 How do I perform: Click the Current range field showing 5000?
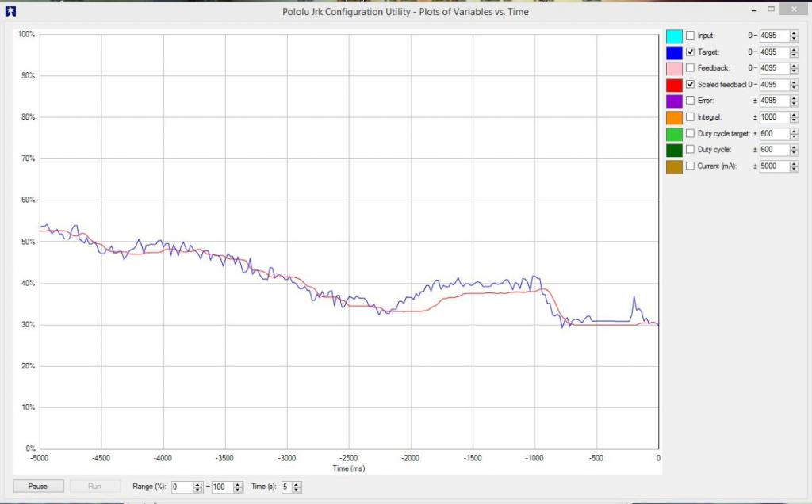pyautogui.click(x=774, y=166)
